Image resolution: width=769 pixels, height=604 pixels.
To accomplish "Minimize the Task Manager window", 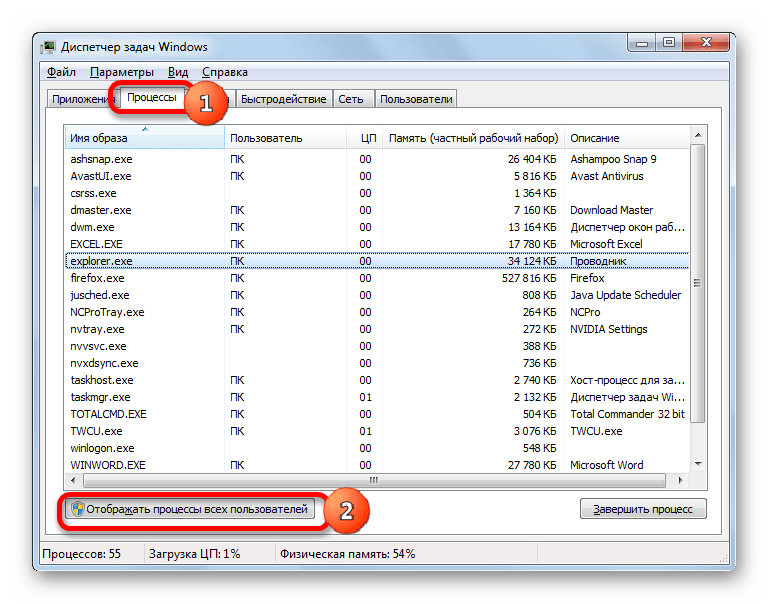I will [x=641, y=43].
